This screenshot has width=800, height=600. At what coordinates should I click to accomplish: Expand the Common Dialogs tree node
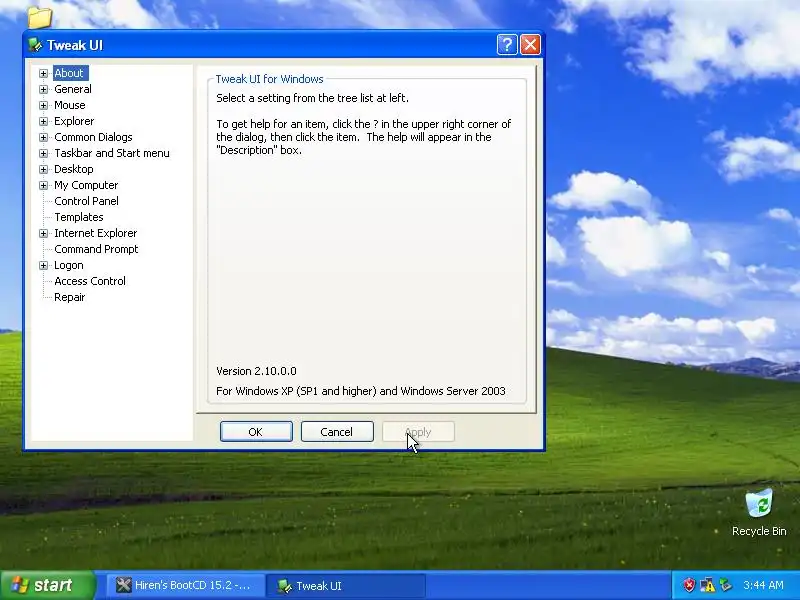(x=43, y=137)
